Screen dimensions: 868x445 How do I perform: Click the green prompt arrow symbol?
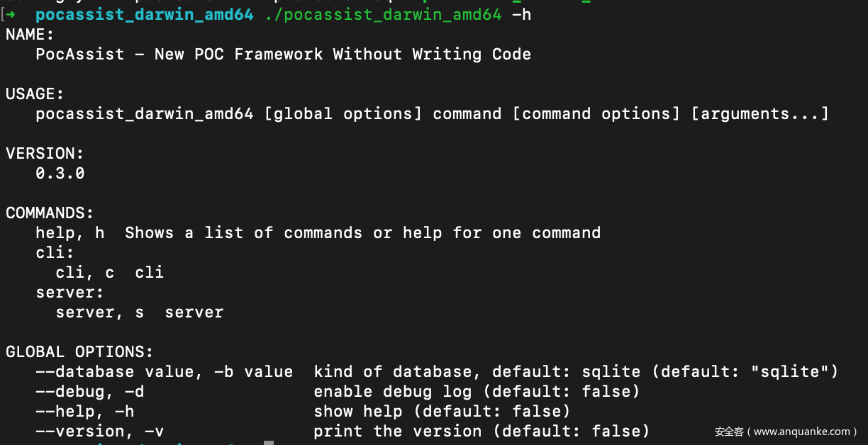pos(11,14)
